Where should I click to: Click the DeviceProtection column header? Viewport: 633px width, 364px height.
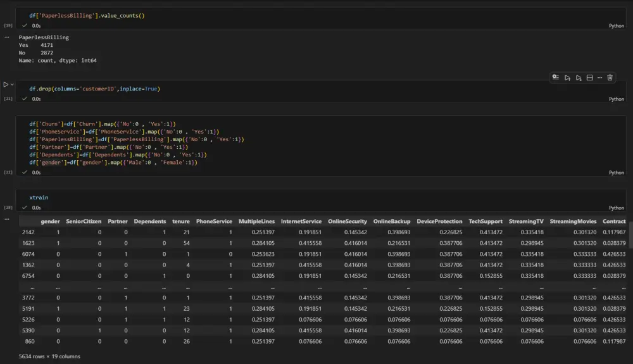[x=439, y=221]
